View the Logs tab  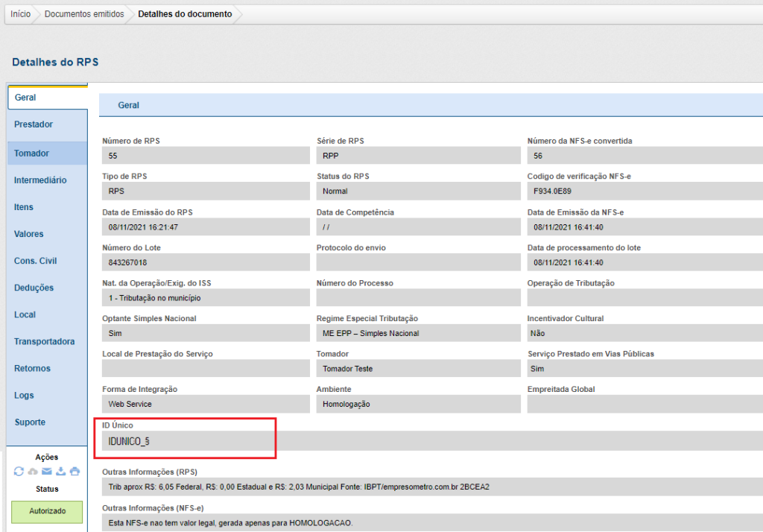24,395
